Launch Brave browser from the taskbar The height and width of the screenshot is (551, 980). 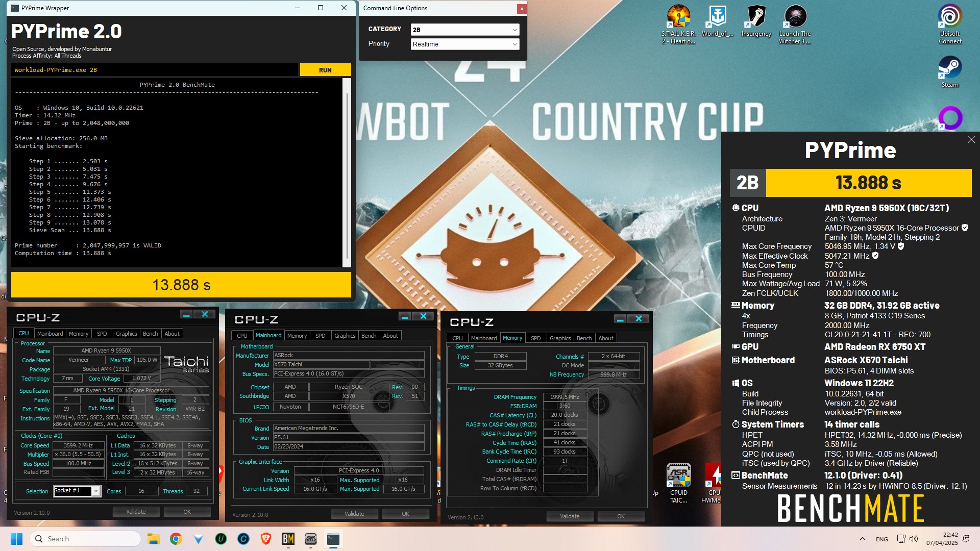coord(266,539)
